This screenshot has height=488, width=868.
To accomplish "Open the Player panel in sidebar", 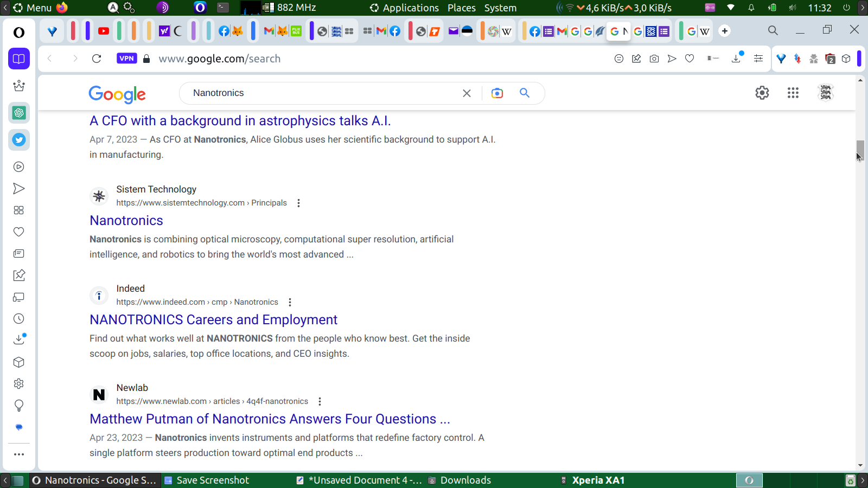I will tap(19, 167).
